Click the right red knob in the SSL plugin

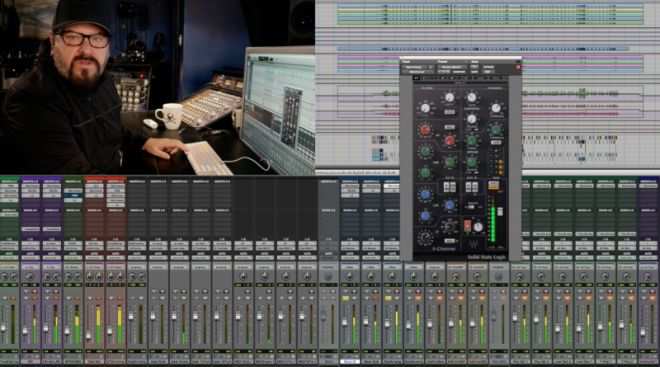pos(450,140)
